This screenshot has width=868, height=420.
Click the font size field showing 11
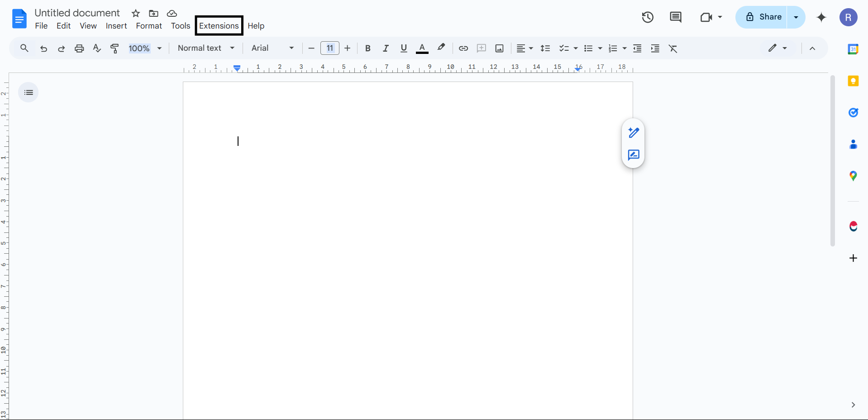[x=330, y=48]
